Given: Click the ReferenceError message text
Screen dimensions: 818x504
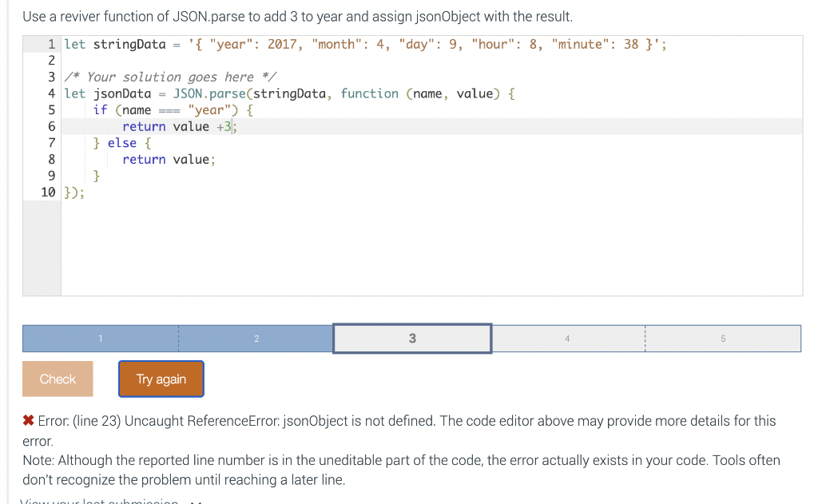Looking at the screenshot, I should [240, 420].
